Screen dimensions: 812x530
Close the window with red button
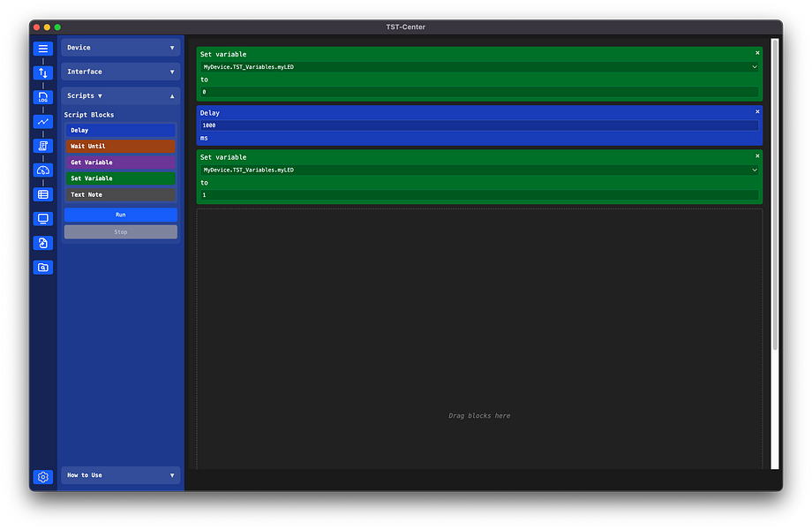37,26
